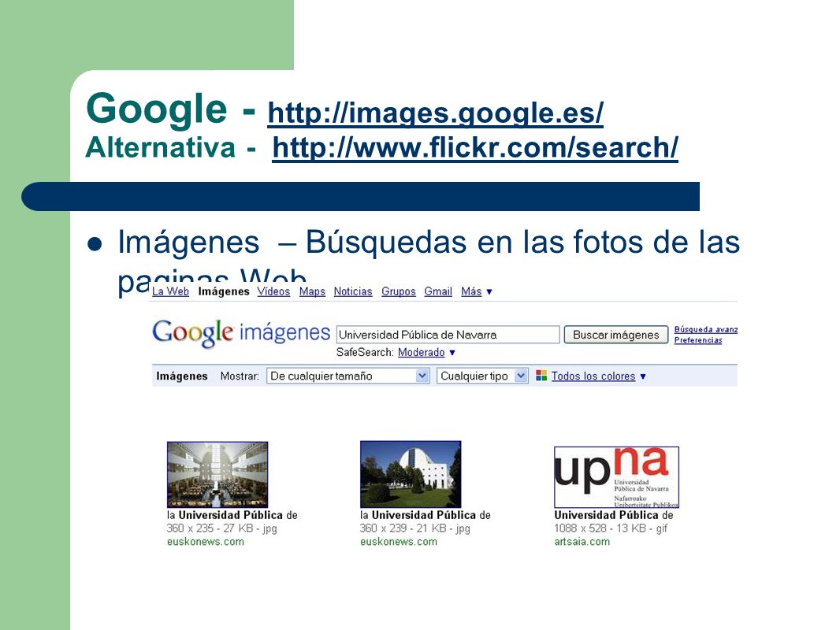Click euskonews.com under the building image
Image resolution: width=840 pixels, height=630 pixels.
399,542
